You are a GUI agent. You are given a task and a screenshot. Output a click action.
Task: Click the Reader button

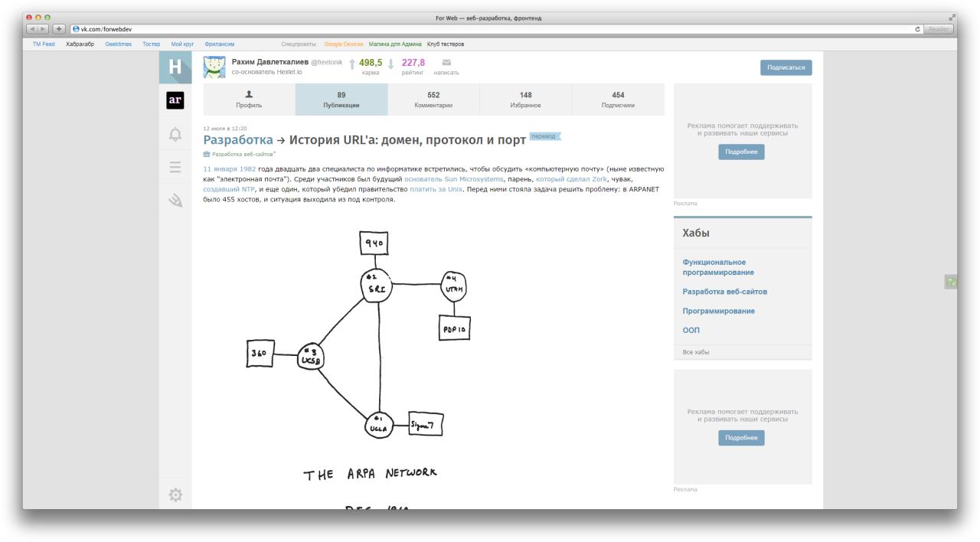[x=939, y=29]
